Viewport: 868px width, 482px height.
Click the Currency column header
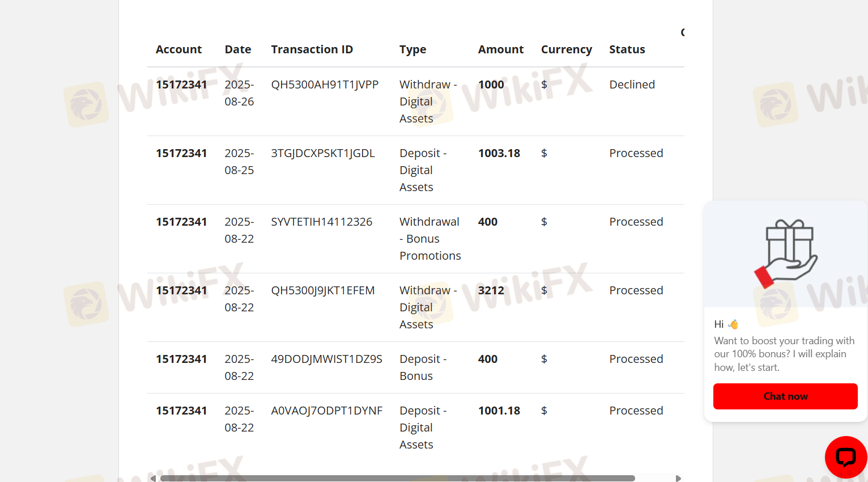pos(567,49)
